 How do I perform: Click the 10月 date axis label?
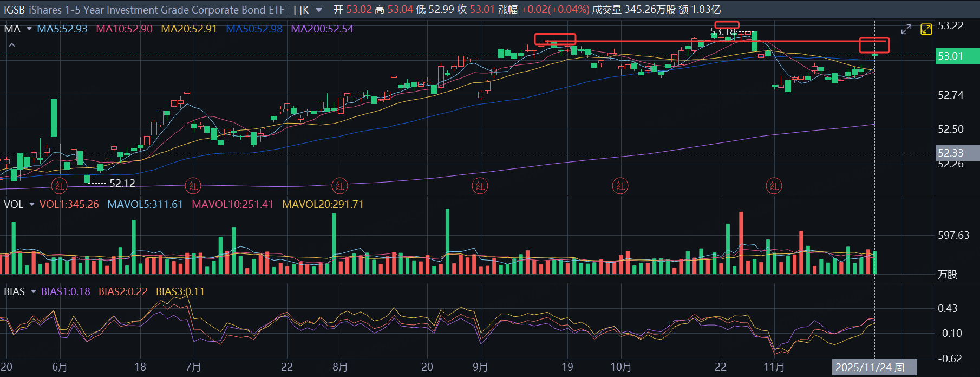620,367
